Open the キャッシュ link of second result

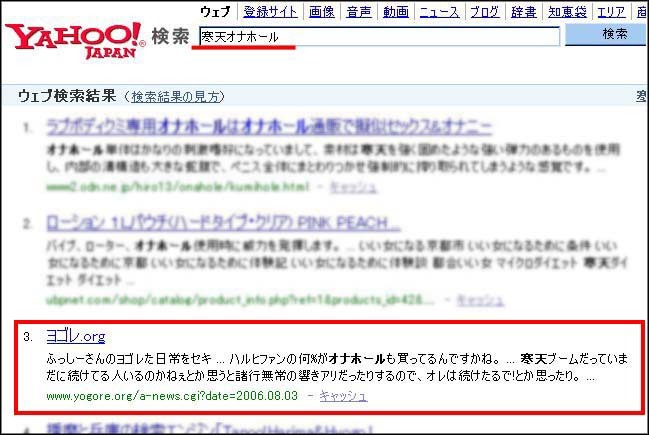480,300
